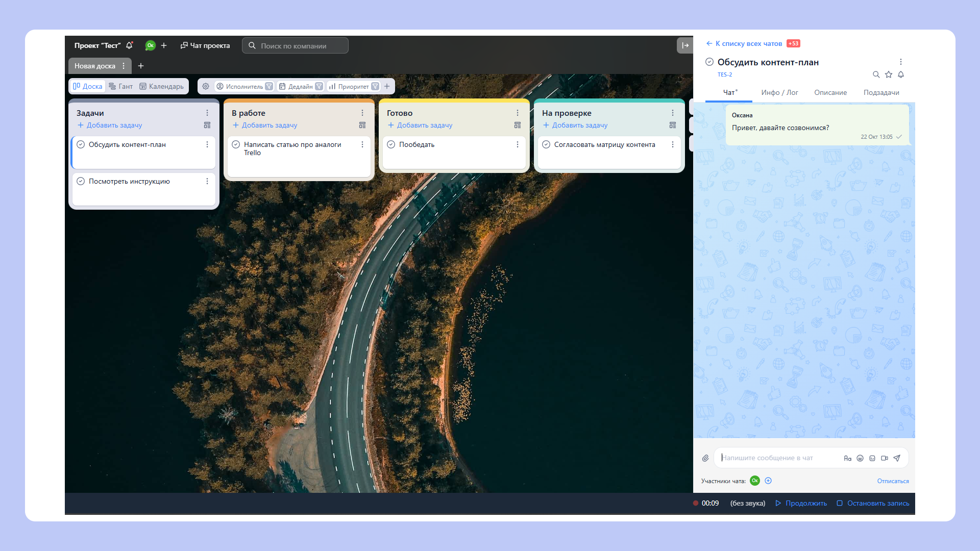
Task: Search within task chat magnifier icon
Action: (876, 74)
